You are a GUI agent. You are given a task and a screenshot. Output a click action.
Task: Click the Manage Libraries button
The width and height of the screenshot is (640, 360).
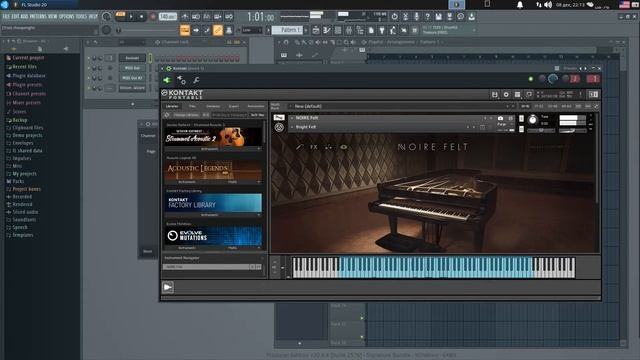pyautogui.click(x=186, y=115)
